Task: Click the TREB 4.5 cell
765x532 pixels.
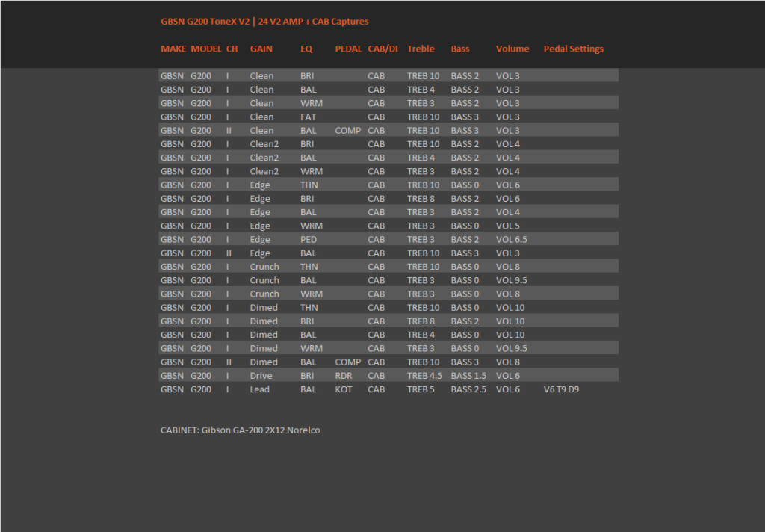Action: pyautogui.click(x=424, y=376)
